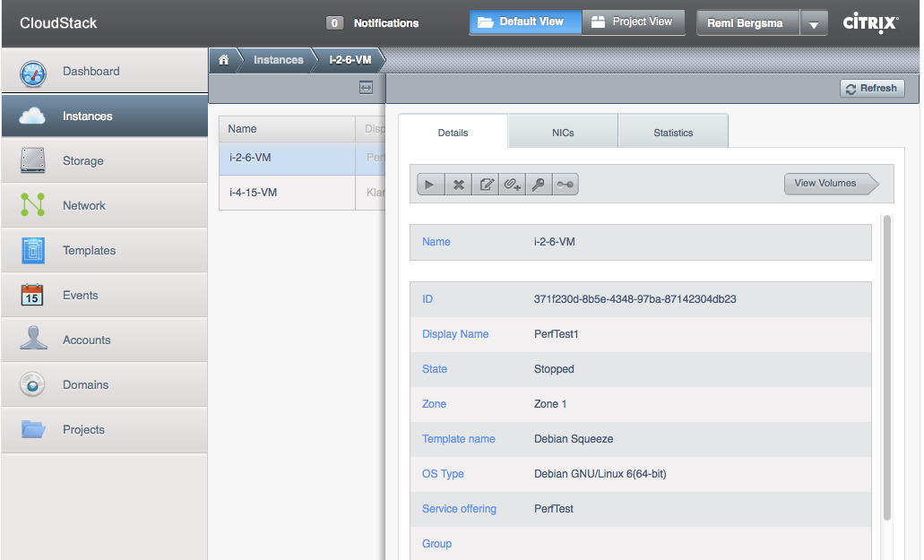Switch to the Statistics tab

673,133
